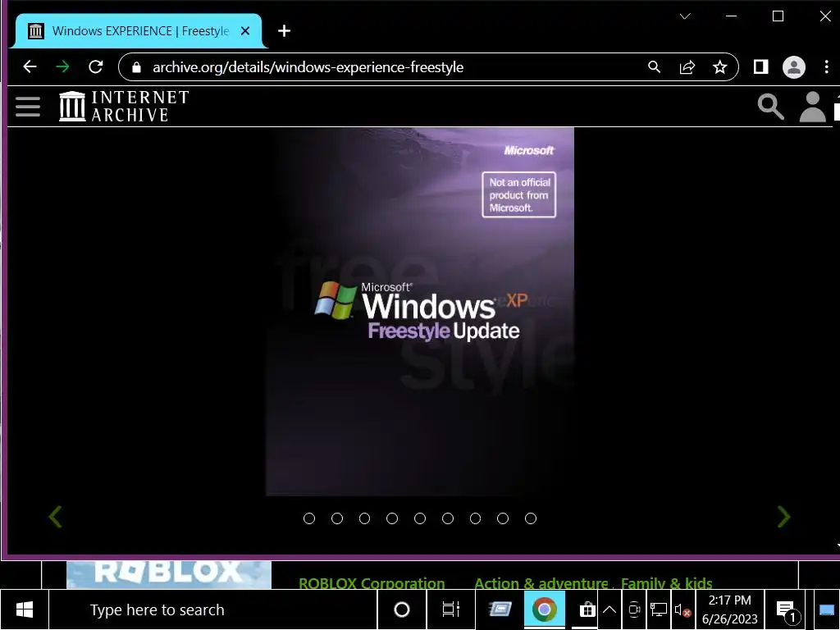The image size is (840, 630).
Task: Open the taskbar app left of Chrome
Action: click(500, 609)
